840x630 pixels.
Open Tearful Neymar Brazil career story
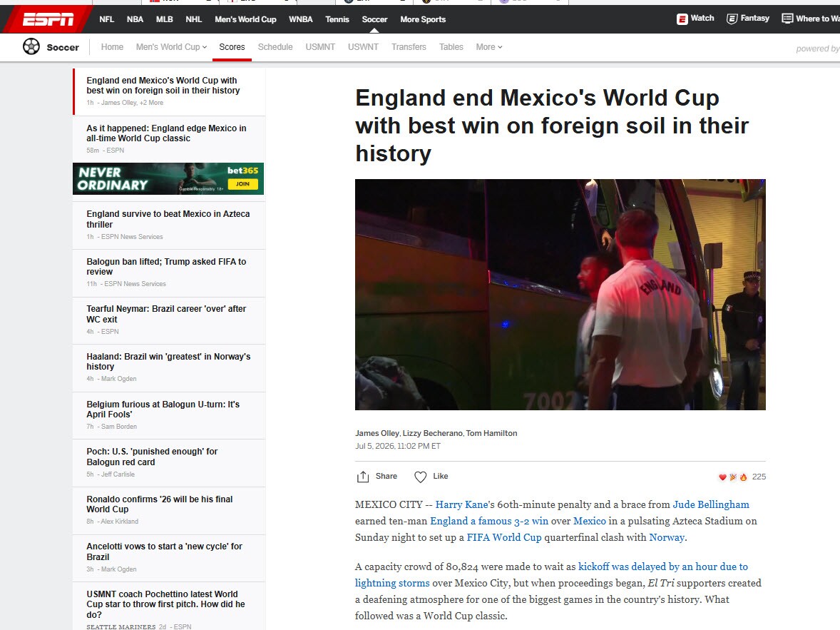(x=166, y=314)
